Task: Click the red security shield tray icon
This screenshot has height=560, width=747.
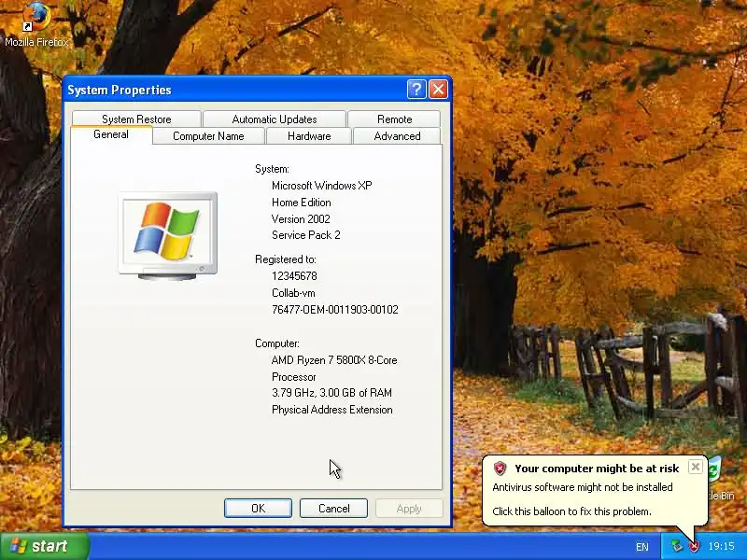Action: click(x=694, y=546)
